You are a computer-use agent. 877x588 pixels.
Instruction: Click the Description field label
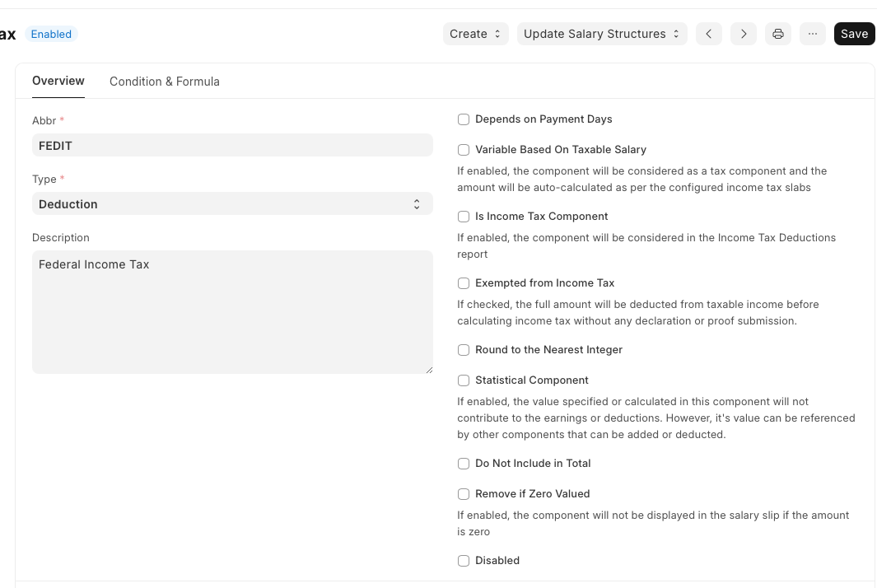pyautogui.click(x=60, y=238)
